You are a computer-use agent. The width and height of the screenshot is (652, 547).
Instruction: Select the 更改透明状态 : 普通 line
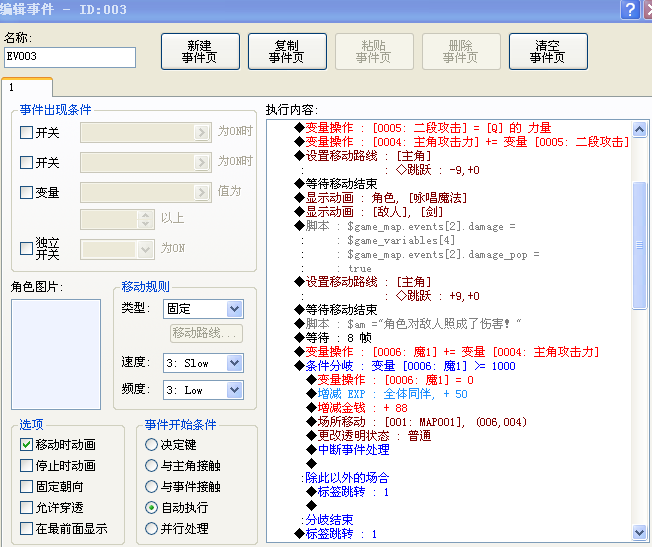pos(369,436)
